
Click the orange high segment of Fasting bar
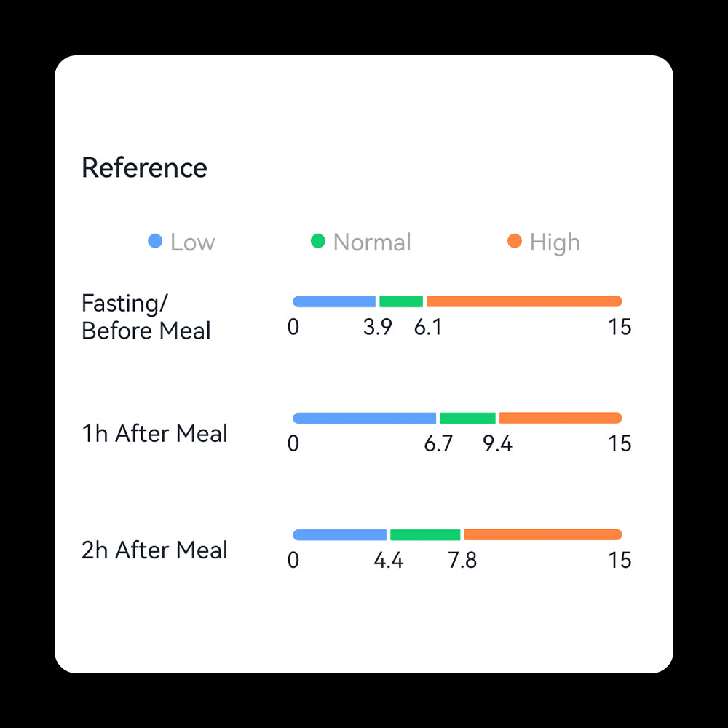coord(524,301)
